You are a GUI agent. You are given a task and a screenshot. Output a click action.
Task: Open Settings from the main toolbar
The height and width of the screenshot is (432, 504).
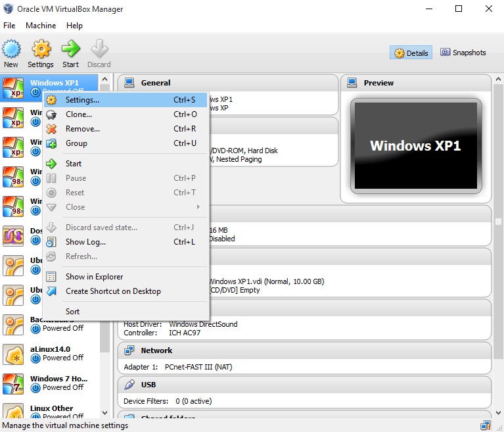pyautogui.click(x=41, y=53)
